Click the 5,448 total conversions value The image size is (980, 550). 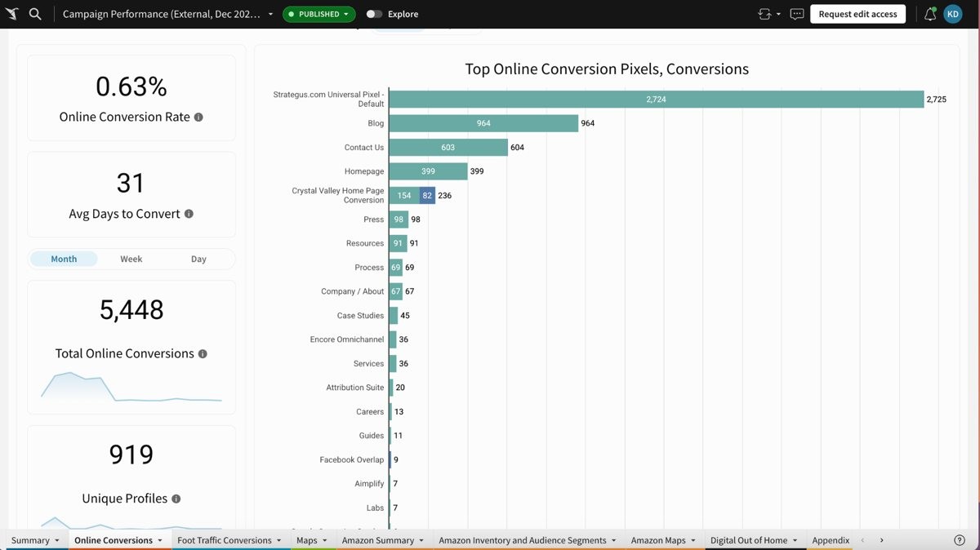(131, 310)
